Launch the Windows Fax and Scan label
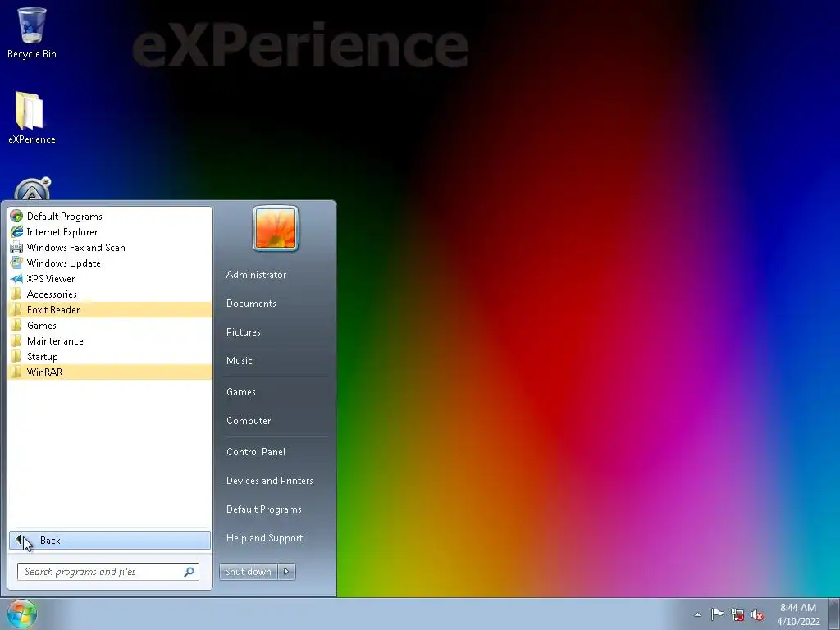This screenshot has height=630, width=840. 76,248
